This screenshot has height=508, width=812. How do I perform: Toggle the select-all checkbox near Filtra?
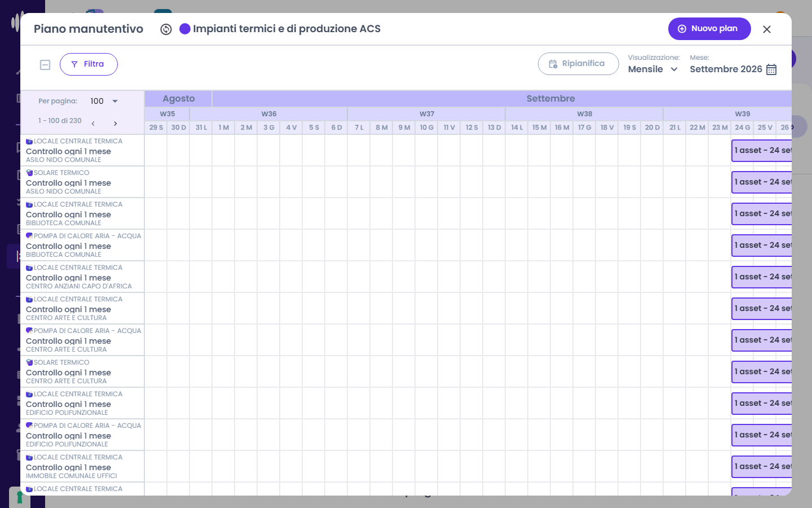45,65
